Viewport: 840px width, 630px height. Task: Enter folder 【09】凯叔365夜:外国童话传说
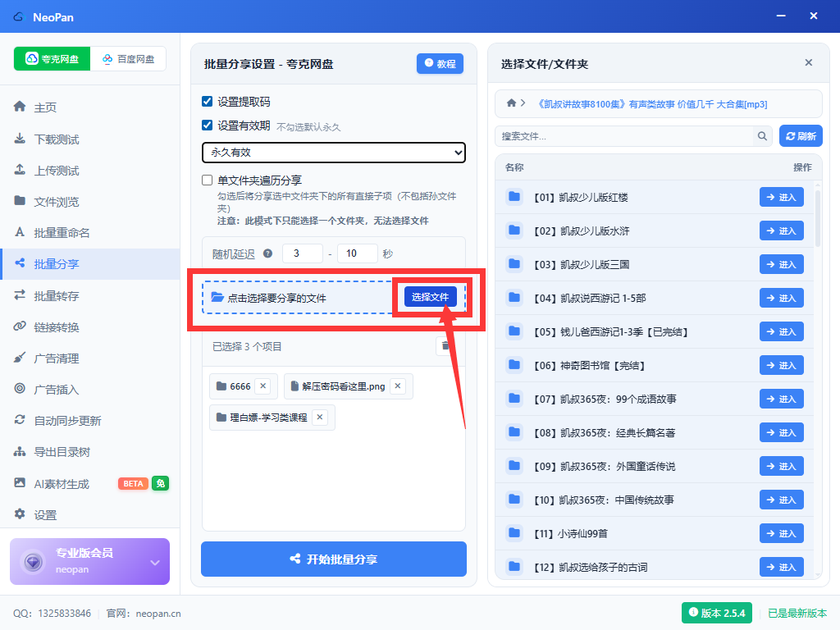click(782, 466)
